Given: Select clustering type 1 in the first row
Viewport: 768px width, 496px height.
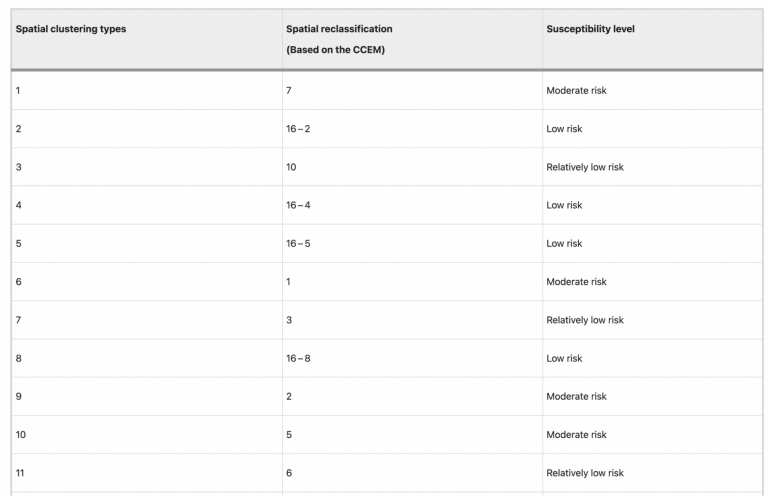Looking at the screenshot, I should point(18,91).
